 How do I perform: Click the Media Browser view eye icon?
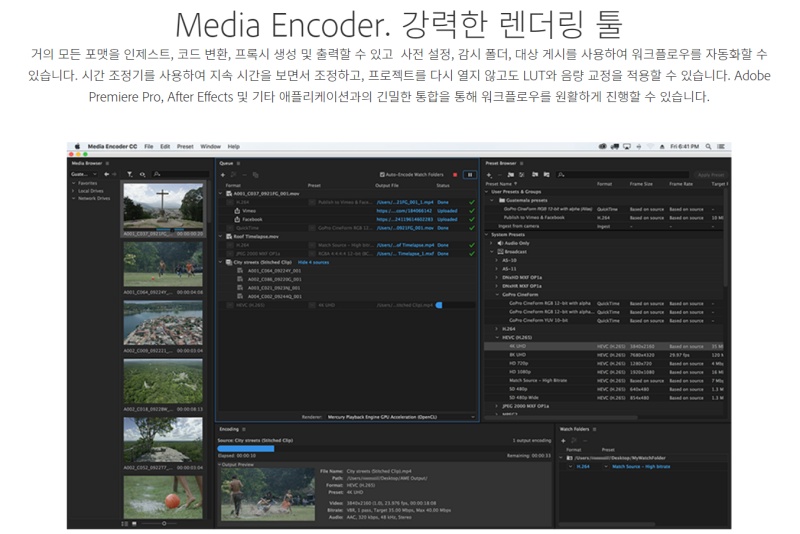[x=143, y=174]
